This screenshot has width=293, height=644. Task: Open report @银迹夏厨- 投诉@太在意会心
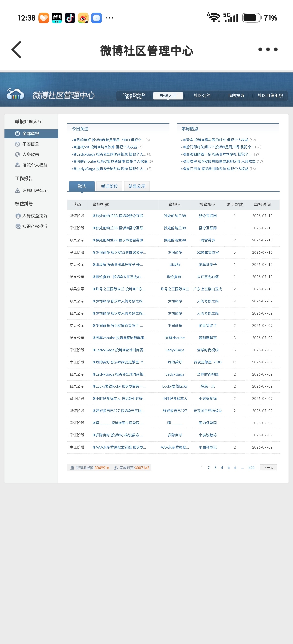coord(118,277)
